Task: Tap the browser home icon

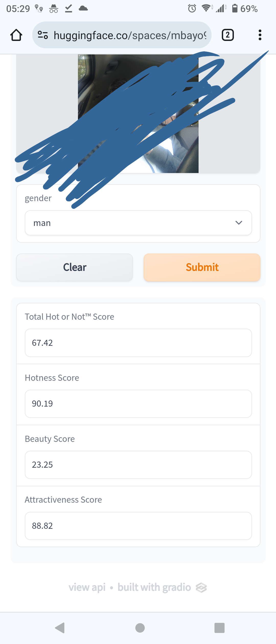Action: pos(16,35)
